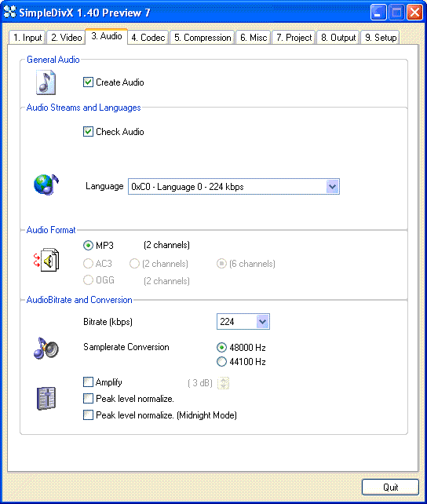Switch to the 4. Codec tab
This screenshot has height=504, width=427.
[148, 38]
